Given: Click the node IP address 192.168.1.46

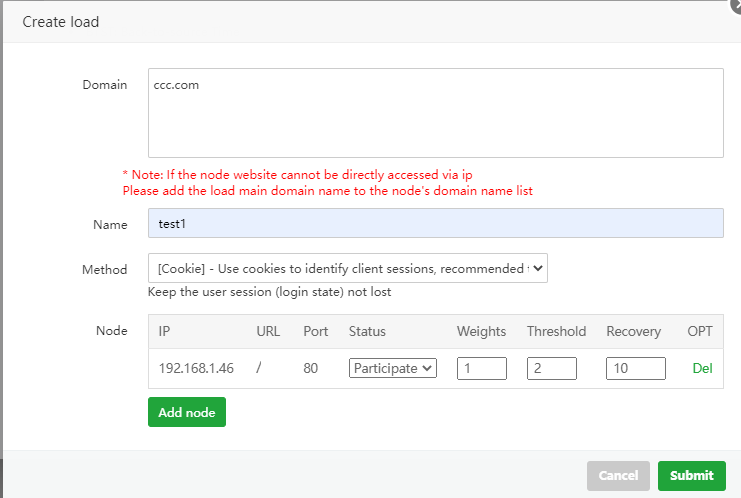Looking at the screenshot, I should pos(196,368).
